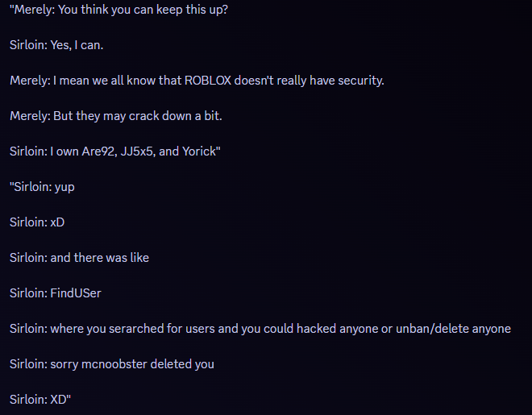The image size is (532, 415).
Task: Click the line starting 'Sirloin: where you serarched for users'
Action: (260, 329)
